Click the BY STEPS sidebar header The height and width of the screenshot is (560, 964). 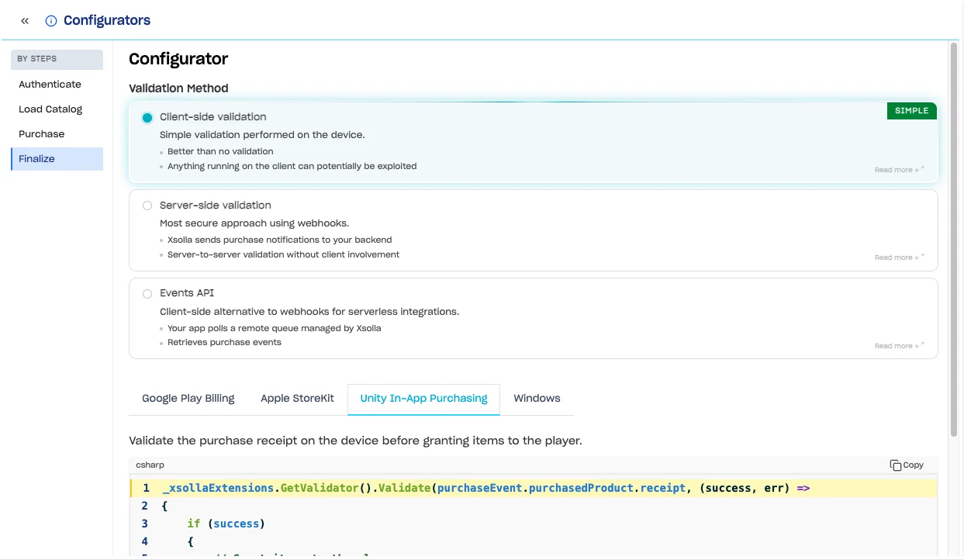click(57, 59)
